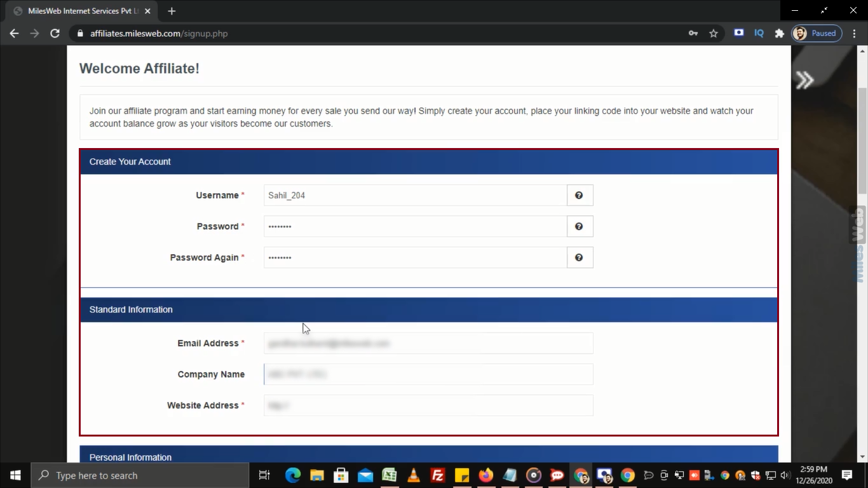Reload the signup page
This screenshot has height=488, width=868.
55,33
